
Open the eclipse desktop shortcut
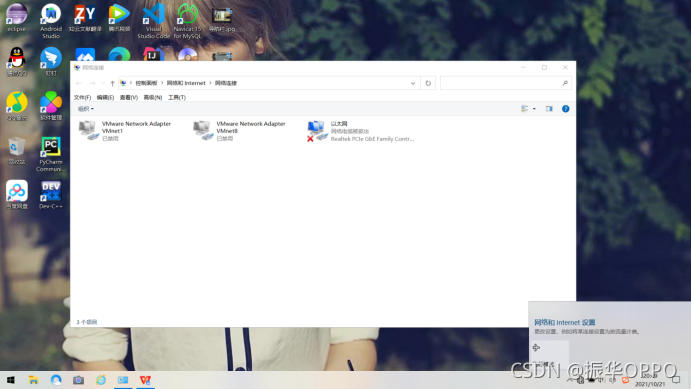[x=17, y=18]
